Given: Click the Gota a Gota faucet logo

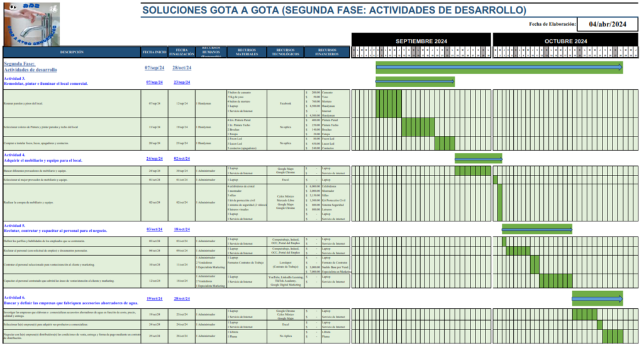Looking at the screenshot, I should pyautogui.click(x=30, y=24).
